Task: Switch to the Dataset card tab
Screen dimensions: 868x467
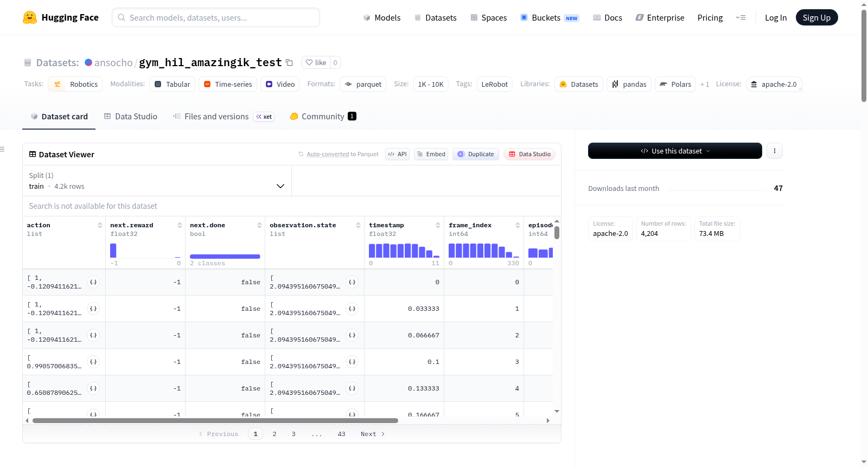Action: pos(59,117)
